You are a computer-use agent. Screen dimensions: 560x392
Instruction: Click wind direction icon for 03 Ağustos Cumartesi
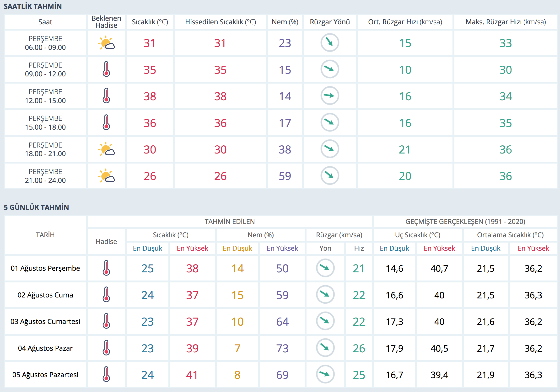[325, 321]
